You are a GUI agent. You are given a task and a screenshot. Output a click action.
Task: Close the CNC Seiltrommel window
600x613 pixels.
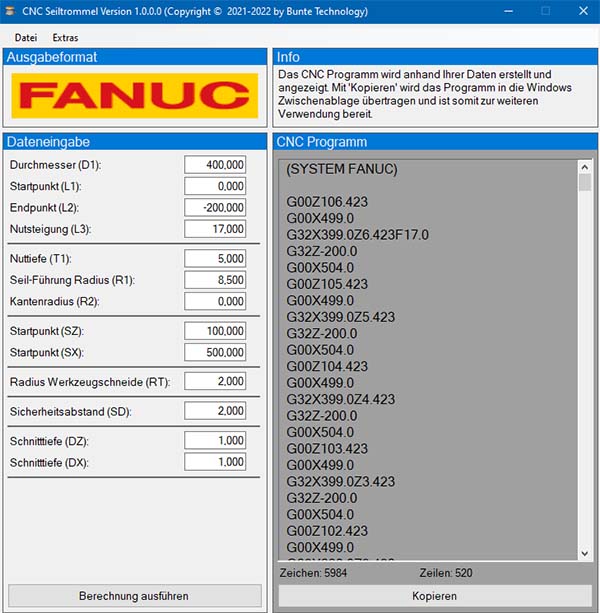pyautogui.click(x=583, y=11)
